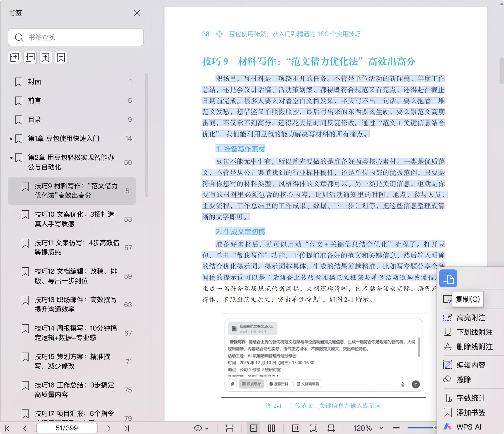Screen dimensions: 504x434
Task: Select single page view mode
Action: click(254, 428)
